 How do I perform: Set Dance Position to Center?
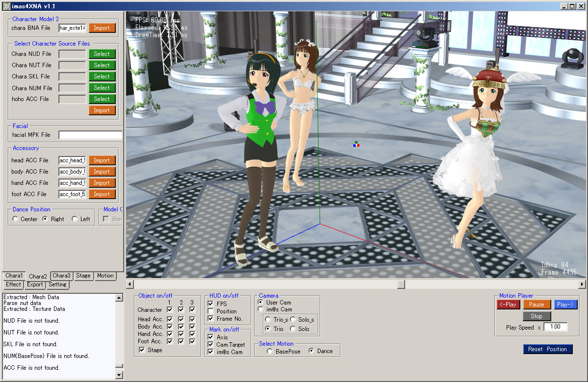(x=15, y=219)
